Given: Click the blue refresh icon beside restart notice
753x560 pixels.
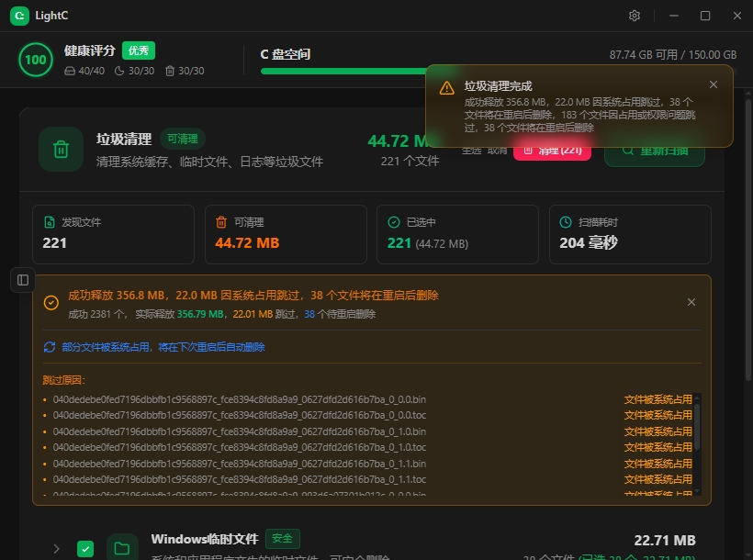Looking at the screenshot, I should tap(50, 347).
